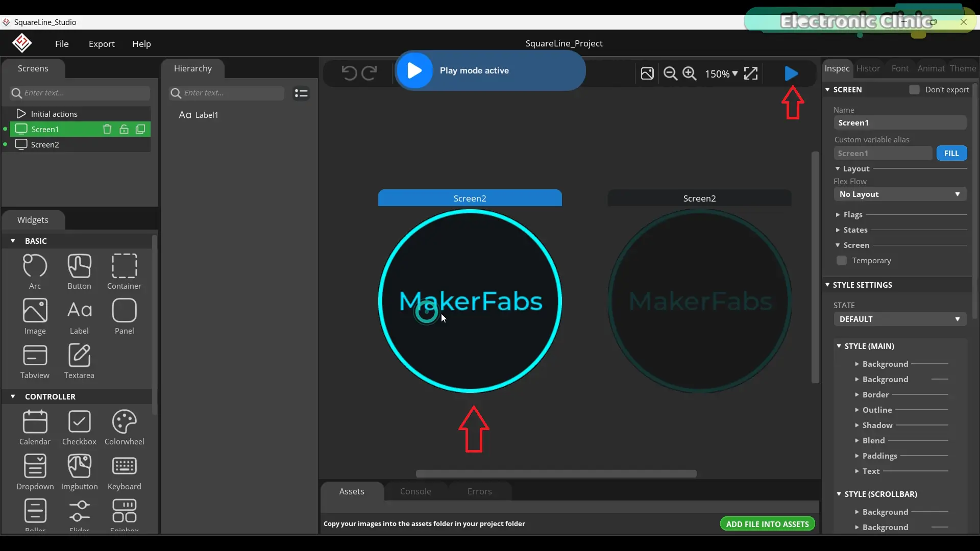Select the Button widget
Viewport: 980px width, 551px height.
(x=79, y=272)
